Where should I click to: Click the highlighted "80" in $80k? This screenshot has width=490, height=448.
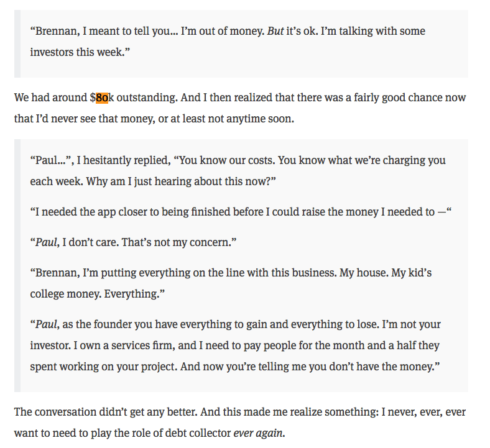coord(102,98)
